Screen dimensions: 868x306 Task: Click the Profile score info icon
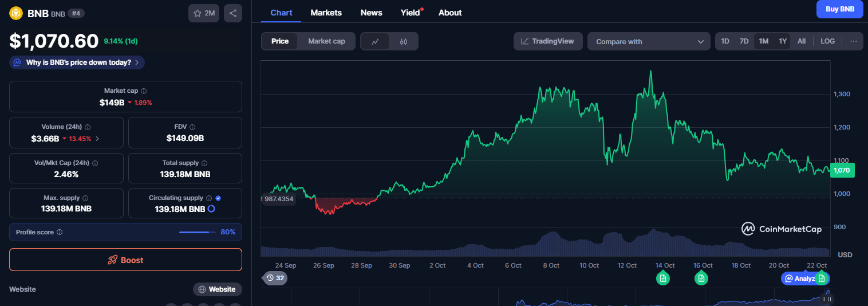click(60, 232)
